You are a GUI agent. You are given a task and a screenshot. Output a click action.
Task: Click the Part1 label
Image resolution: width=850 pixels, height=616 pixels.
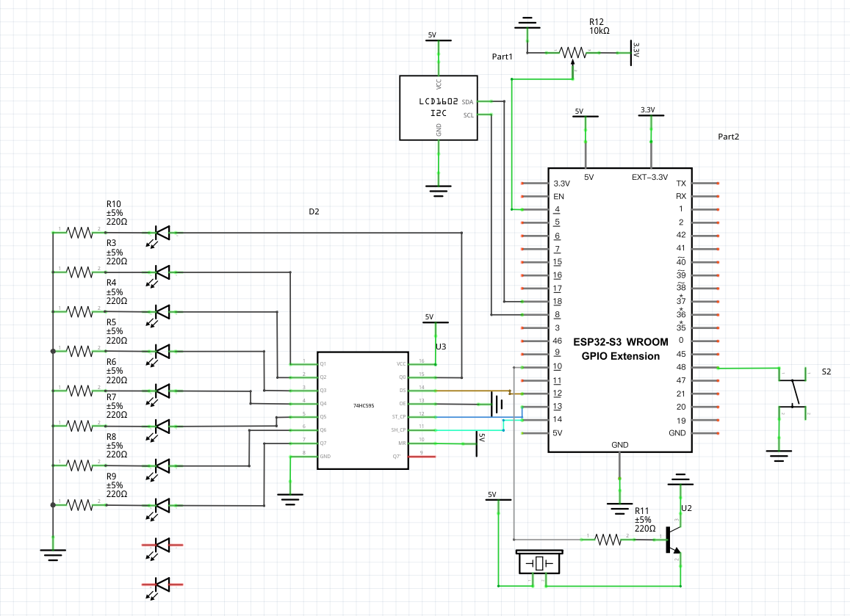(x=502, y=57)
